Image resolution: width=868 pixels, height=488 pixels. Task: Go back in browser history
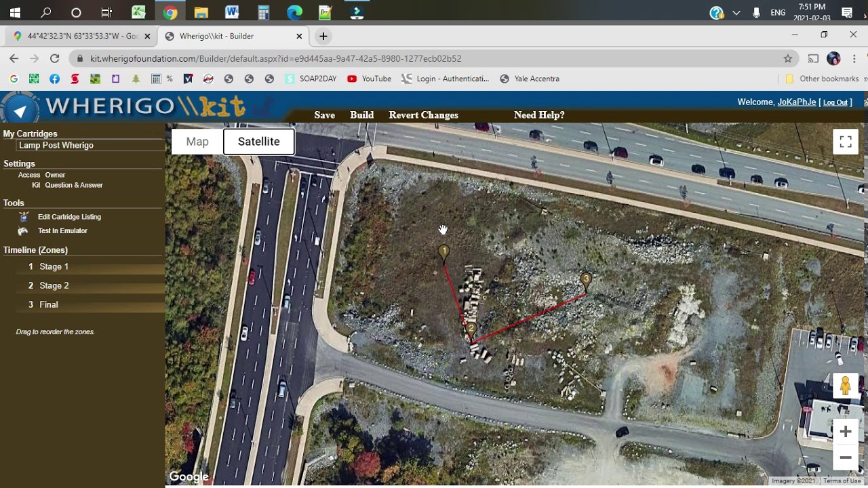pyautogui.click(x=14, y=59)
